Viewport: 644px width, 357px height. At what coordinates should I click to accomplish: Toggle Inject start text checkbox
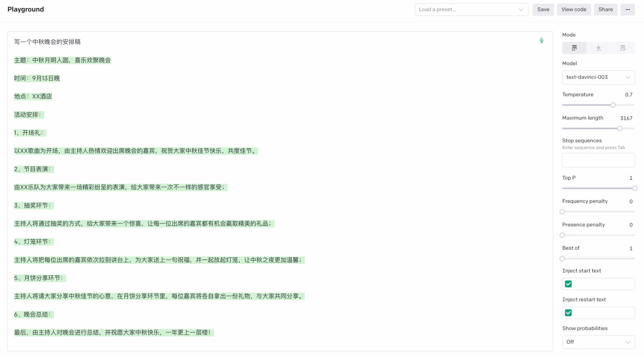pyautogui.click(x=568, y=284)
